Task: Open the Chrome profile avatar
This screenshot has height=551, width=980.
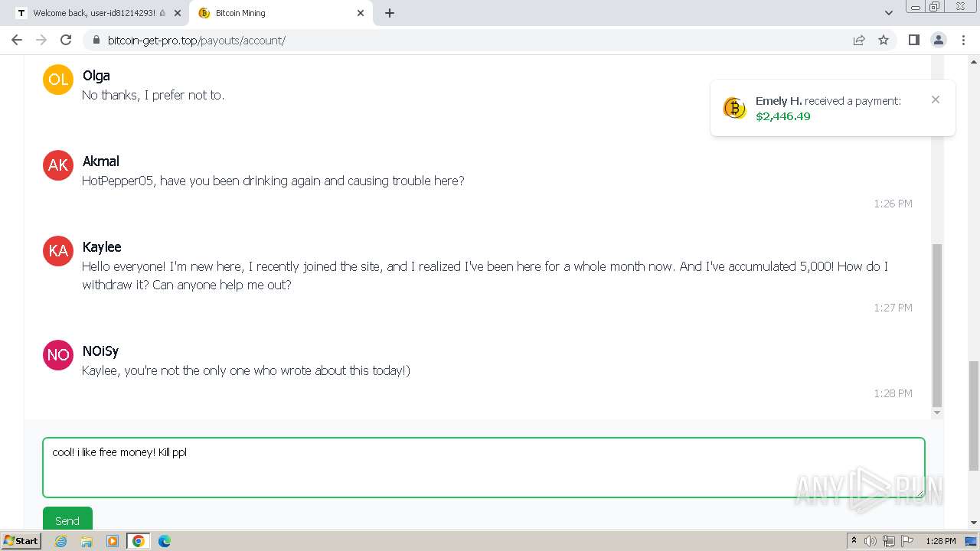Action: click(939, 40)
